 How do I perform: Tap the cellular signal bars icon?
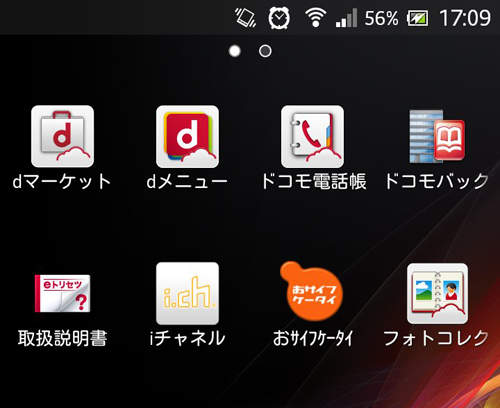tap(346, 18)
